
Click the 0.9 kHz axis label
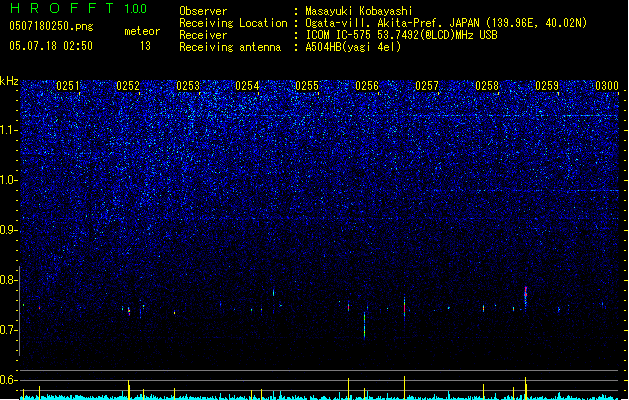8,230
